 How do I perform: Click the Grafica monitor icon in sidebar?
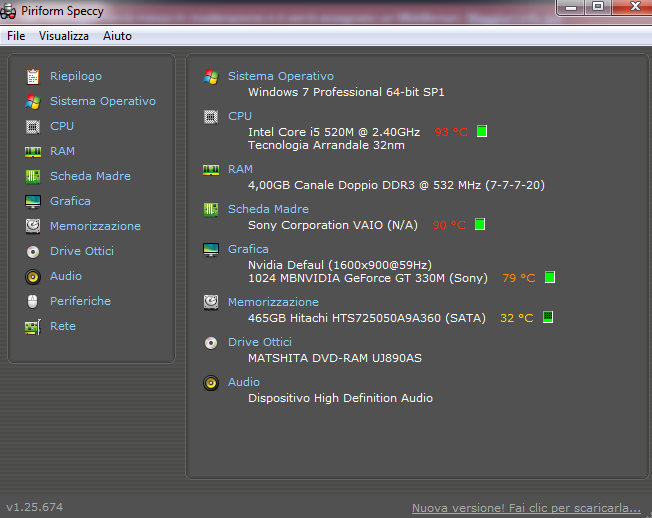[x=33, y=202]
